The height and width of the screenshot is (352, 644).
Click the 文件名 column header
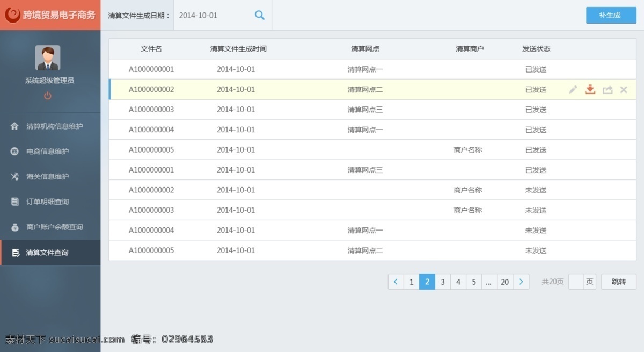(x=151, y=49)
